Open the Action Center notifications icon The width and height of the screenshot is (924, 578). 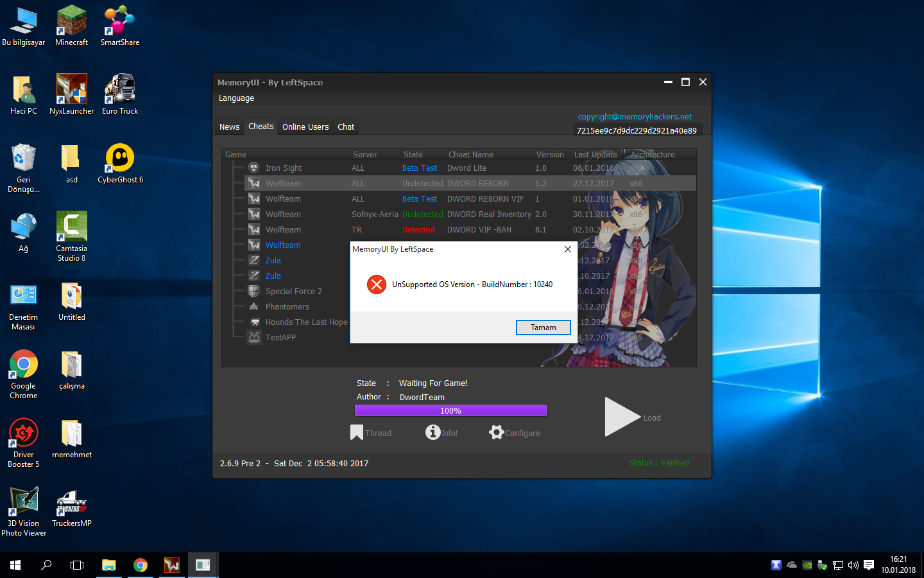click(869, 565)
